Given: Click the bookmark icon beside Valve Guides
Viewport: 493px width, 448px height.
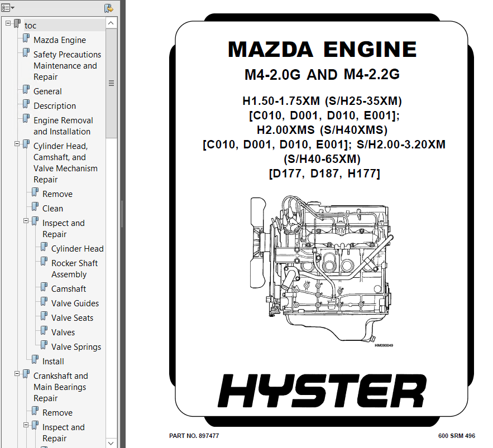Looking at the screenshot, I should (44, 302).
